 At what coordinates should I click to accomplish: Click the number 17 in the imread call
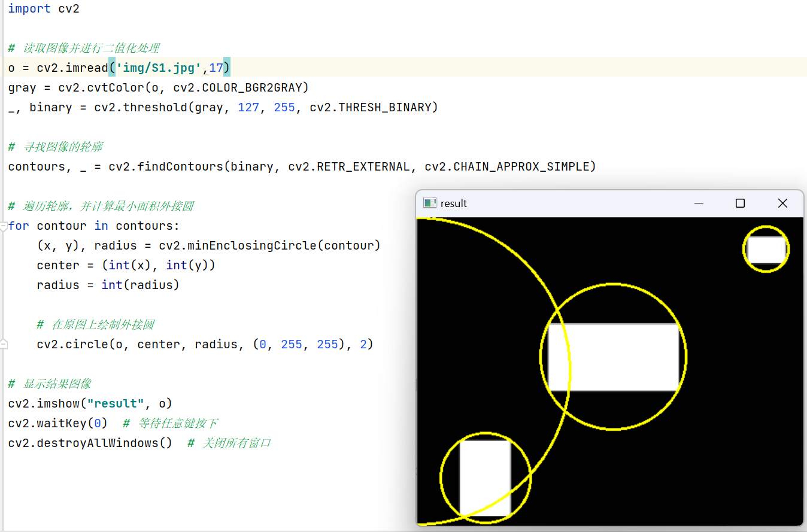point(216,68)
